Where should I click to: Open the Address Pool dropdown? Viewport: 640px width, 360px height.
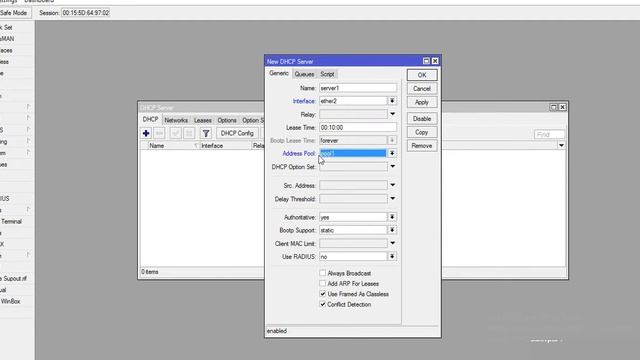point(392,153)
